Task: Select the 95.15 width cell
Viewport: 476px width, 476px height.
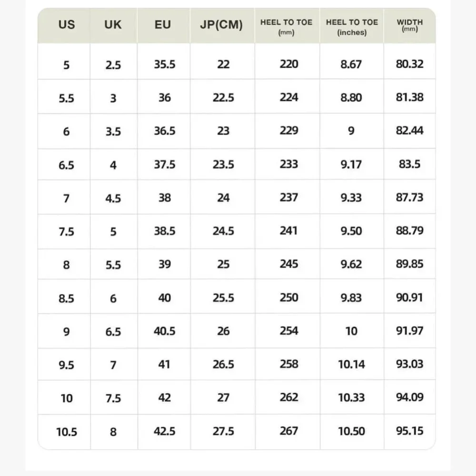Action: 409,431
